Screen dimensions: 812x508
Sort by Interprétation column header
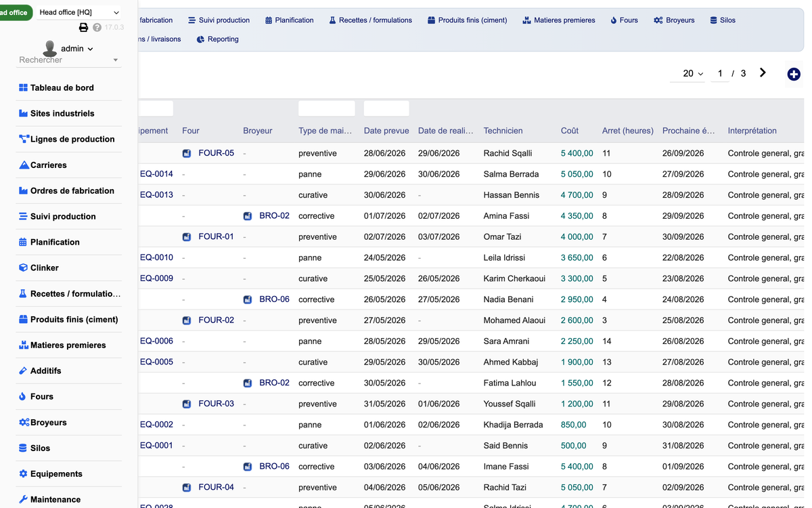tap(752, 131)
